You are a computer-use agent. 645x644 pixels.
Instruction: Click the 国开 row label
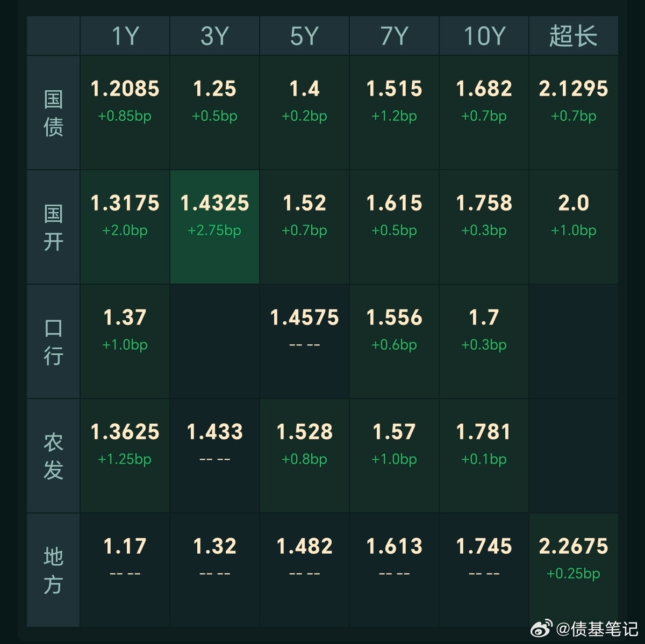coord(53,227)
